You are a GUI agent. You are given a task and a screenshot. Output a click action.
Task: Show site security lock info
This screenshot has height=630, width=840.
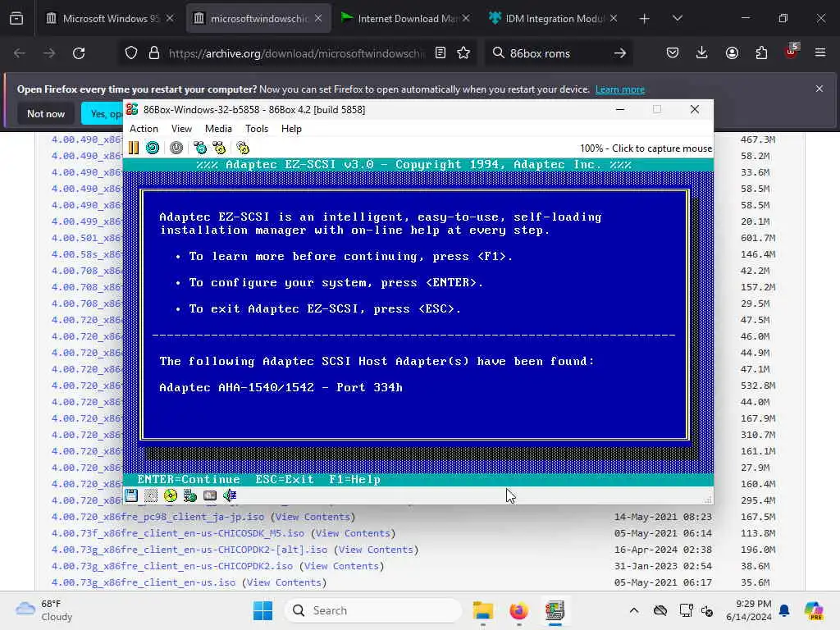coord(154,53)
